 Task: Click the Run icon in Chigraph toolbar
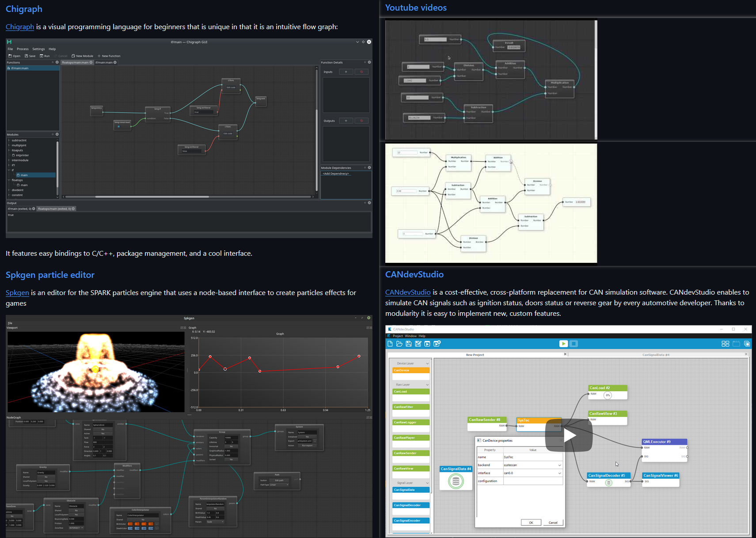click(45, 56)
